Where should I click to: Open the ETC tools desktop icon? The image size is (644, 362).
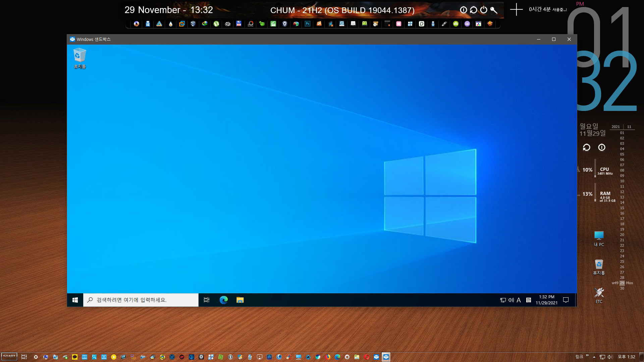tap(599, 296)
